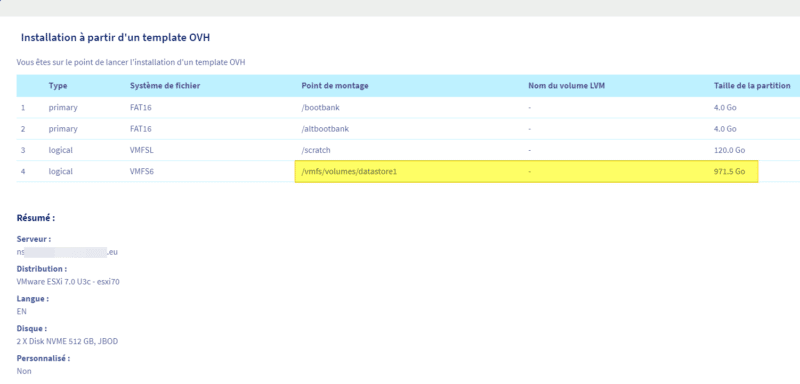Click the Taille de la partition header
The height and width of the screenshot is (384, 800).
(752, 86)
